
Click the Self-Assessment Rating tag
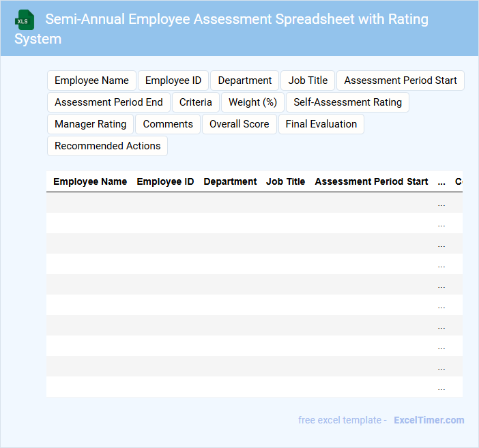point(347,102)
